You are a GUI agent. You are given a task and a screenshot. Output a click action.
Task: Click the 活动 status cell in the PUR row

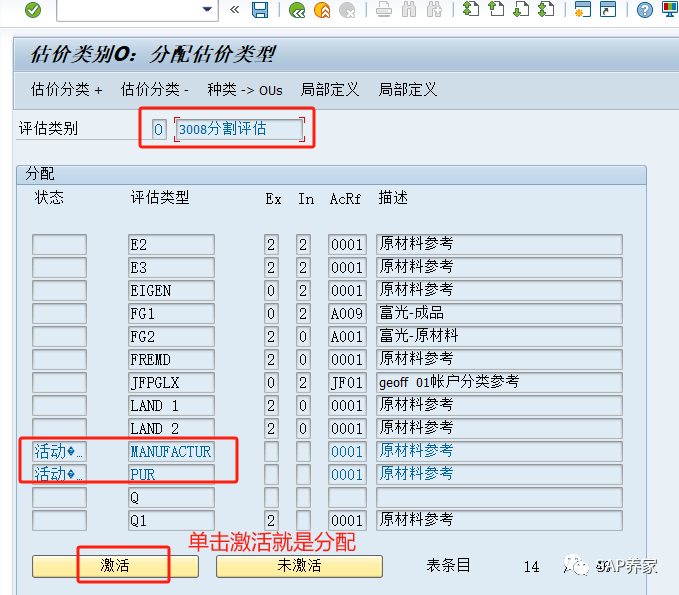59,475
